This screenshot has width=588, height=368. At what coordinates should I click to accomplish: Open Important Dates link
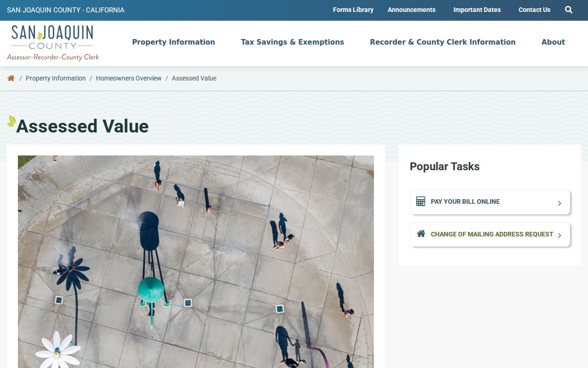coord(477,10)
